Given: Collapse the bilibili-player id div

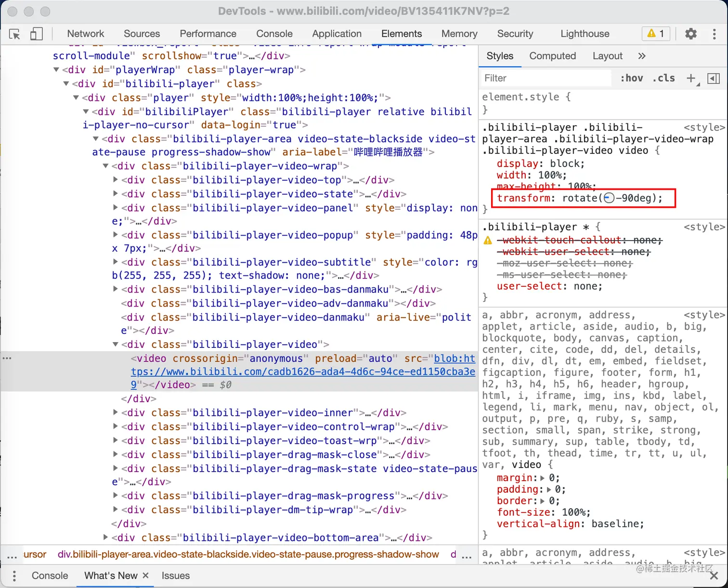Looking at the screenshot, I should (x=66, y=84).
